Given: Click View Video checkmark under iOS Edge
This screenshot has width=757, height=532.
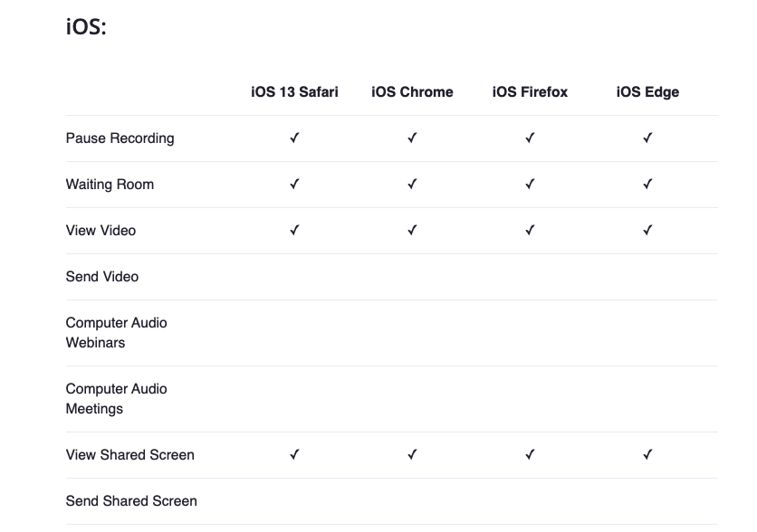Looking at the screenshot, I should click(647, 231).
